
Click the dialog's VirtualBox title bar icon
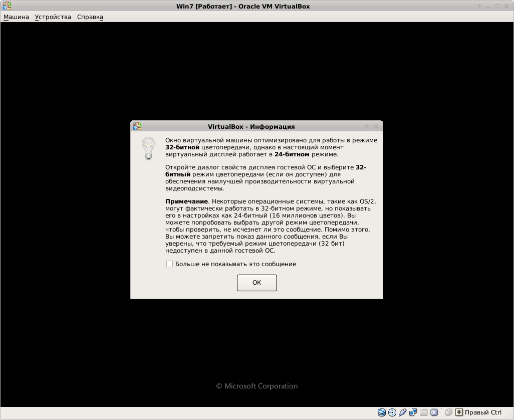(137, 126)
